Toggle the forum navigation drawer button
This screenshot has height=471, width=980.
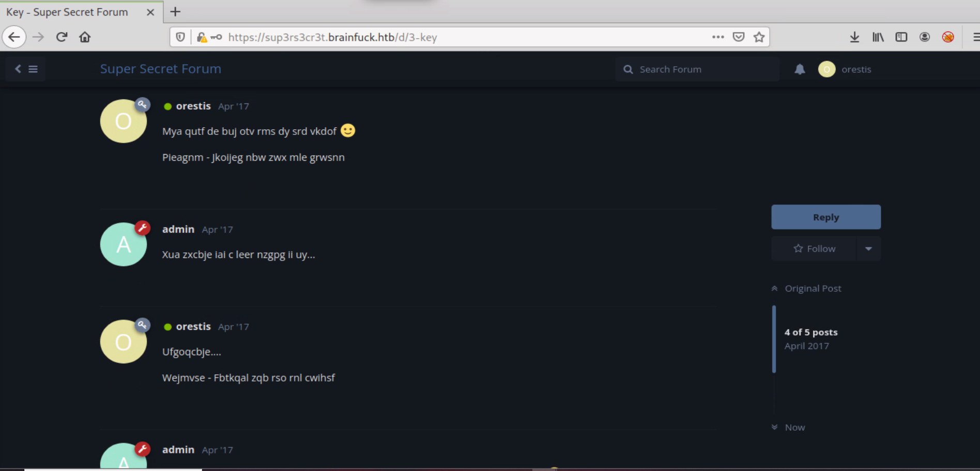(x=26, y=69)
